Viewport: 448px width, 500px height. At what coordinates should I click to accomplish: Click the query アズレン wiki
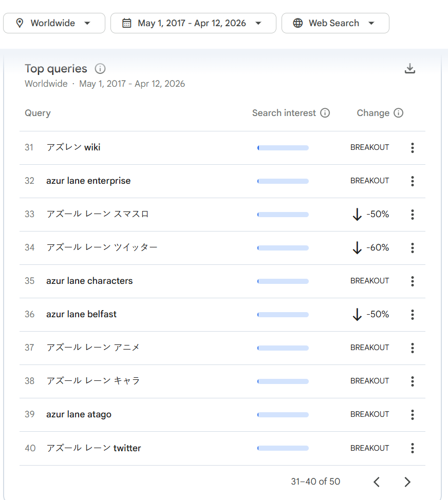pyautogui.click(x=73, y=147)
